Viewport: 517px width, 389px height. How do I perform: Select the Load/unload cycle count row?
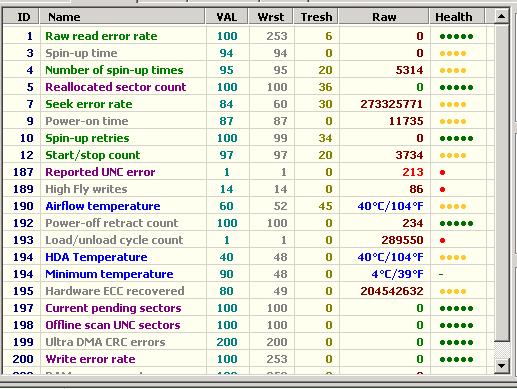(248, 240)
